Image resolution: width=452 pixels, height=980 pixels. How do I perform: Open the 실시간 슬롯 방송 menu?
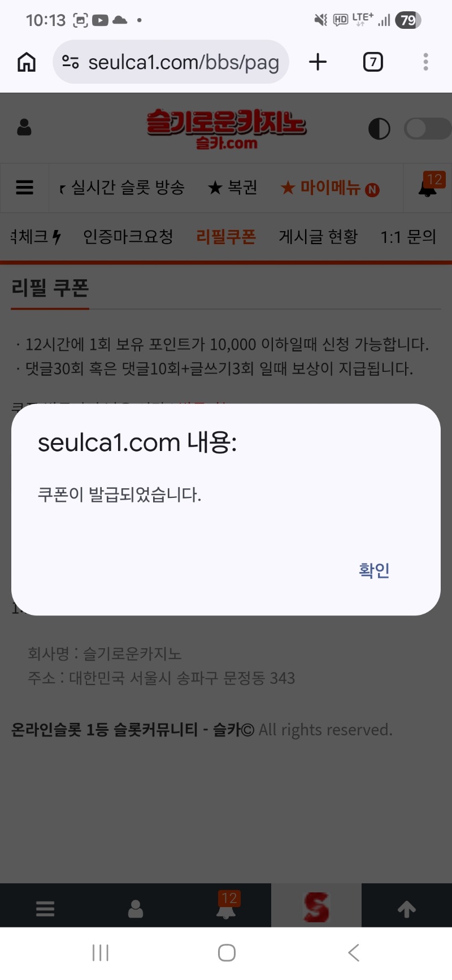click(128, 187)
